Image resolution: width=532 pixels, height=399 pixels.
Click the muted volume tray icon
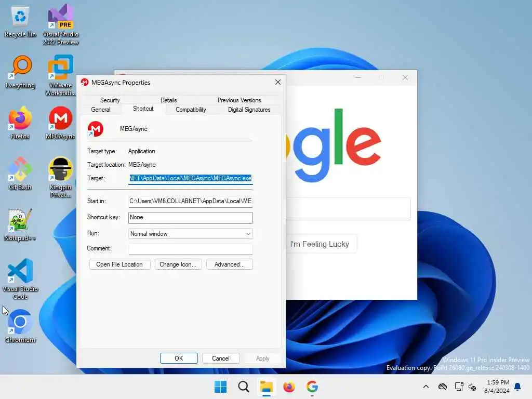472,387
